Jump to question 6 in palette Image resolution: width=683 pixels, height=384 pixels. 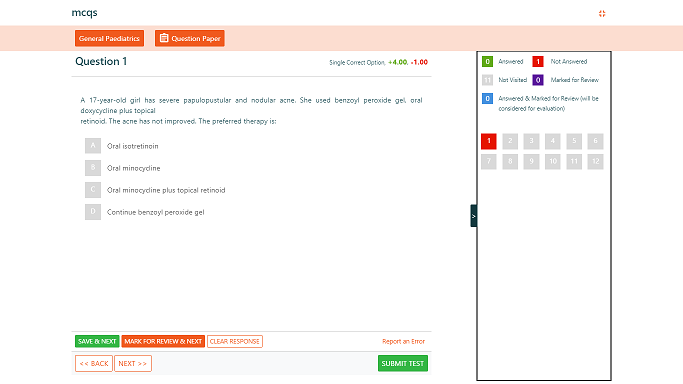(x=595, y=141)
